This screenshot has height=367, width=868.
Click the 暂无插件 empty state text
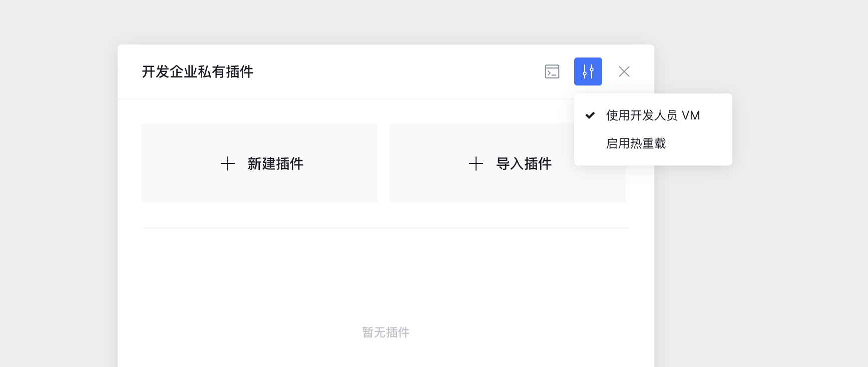coord(385,332)
